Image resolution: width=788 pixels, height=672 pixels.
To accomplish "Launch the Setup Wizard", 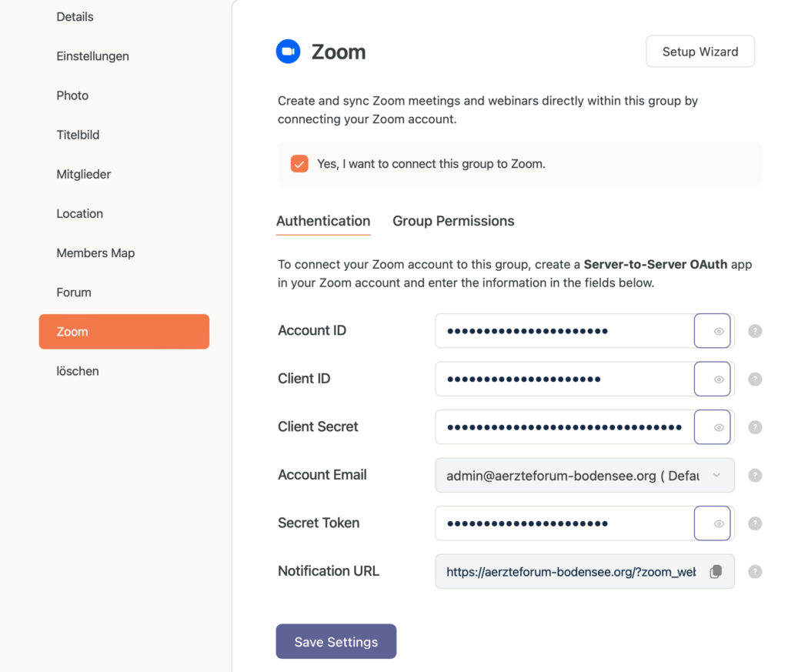I will tap(700, 52).
